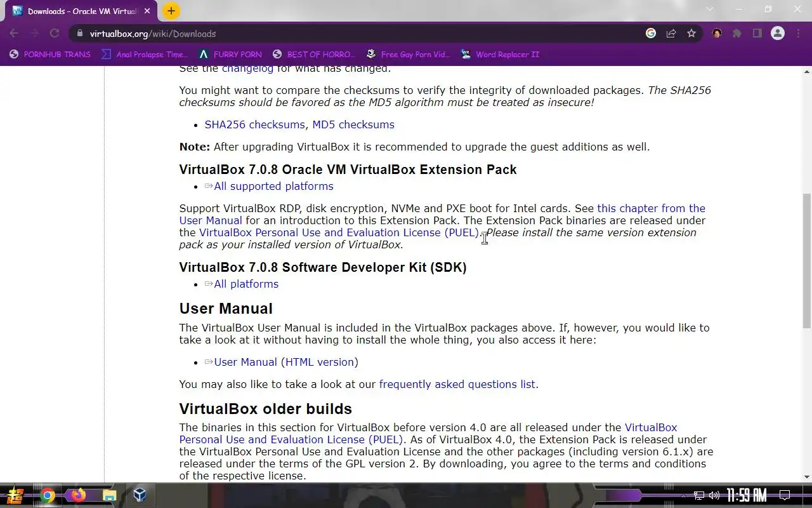Click the scrollbar down arrow
Screen dimensions: 812x508
(x=807, y=477)
